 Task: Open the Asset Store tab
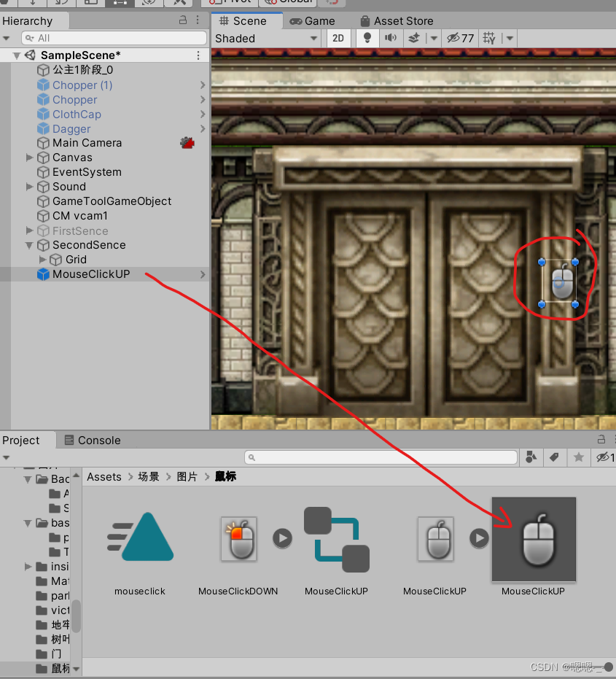pos(397,20)
